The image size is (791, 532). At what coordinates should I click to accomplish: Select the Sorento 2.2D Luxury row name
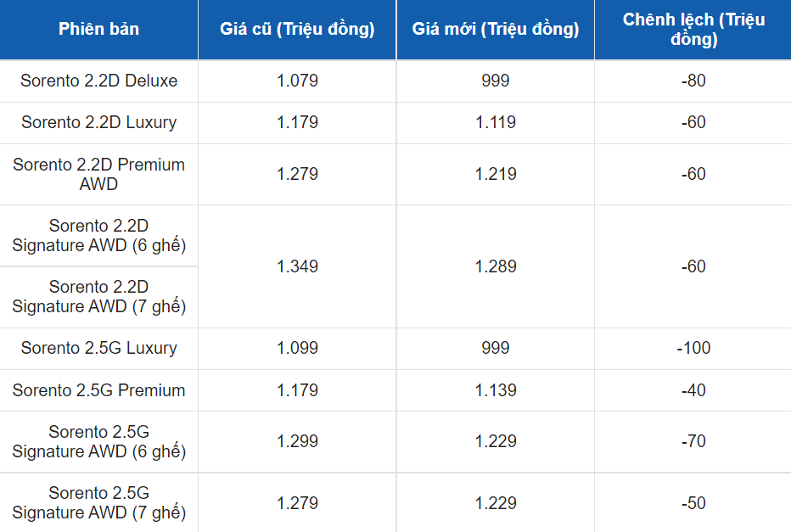click(98, 122)
